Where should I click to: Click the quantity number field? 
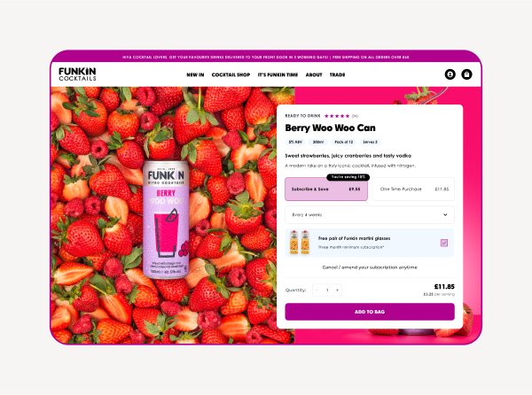[x=327, y=290]
